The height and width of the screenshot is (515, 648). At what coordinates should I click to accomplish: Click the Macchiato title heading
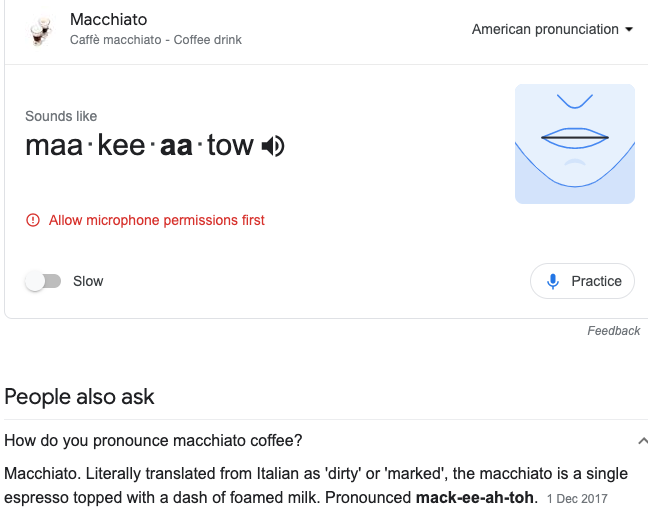[x=108, y=20]
